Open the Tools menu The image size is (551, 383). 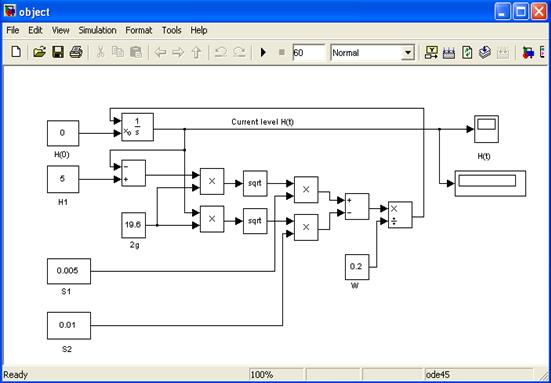pyautogui.click(x=171, y=30)
